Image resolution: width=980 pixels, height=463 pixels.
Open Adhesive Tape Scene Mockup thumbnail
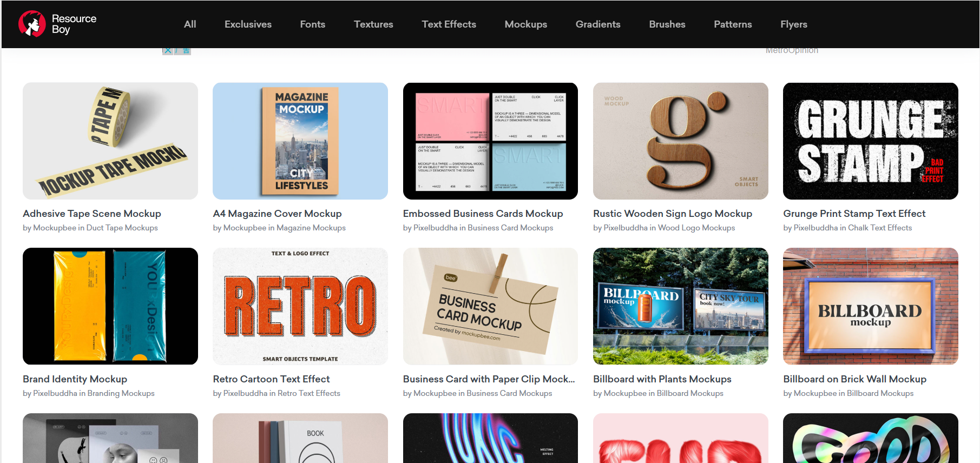point(110,141)
